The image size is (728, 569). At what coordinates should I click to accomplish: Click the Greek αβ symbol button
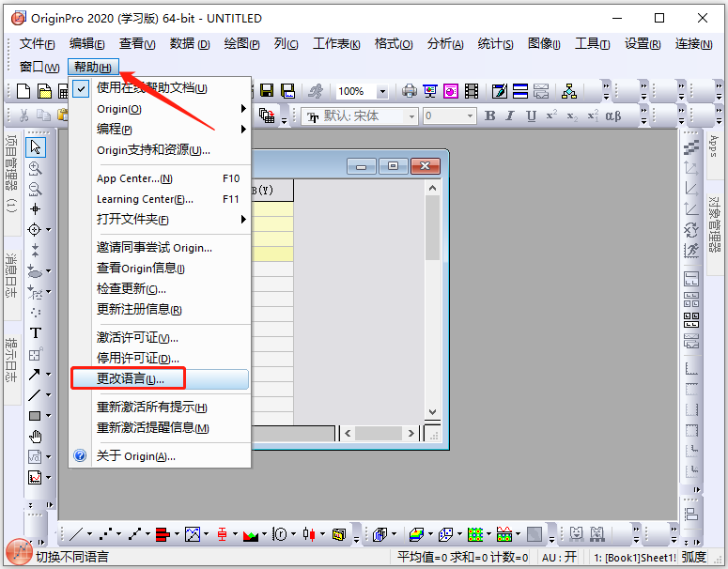click(x=612, y=115)
